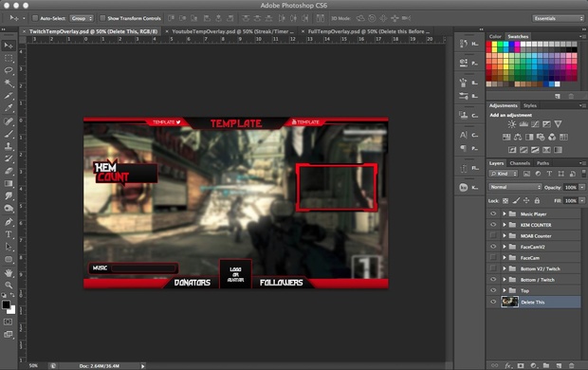Hide the FaceCamV2 group
The width and height of the screenshot is (588, 370).
(493, 247)
